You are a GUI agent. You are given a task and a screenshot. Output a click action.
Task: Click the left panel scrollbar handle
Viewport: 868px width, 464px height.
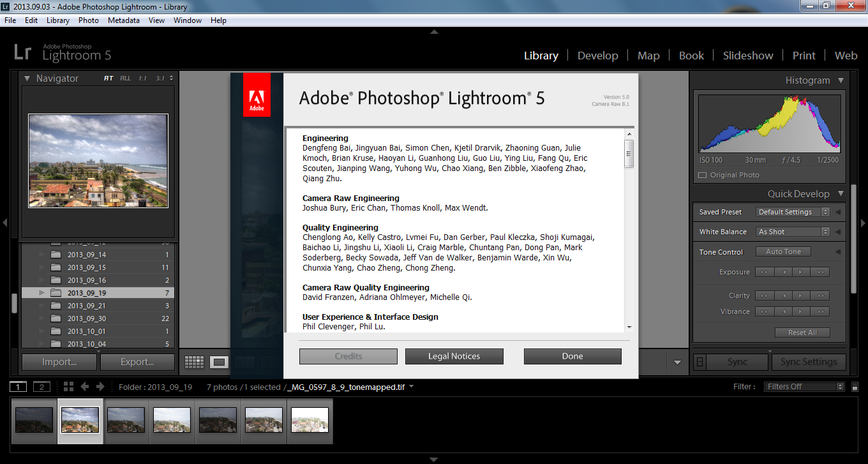pos(14,303)
